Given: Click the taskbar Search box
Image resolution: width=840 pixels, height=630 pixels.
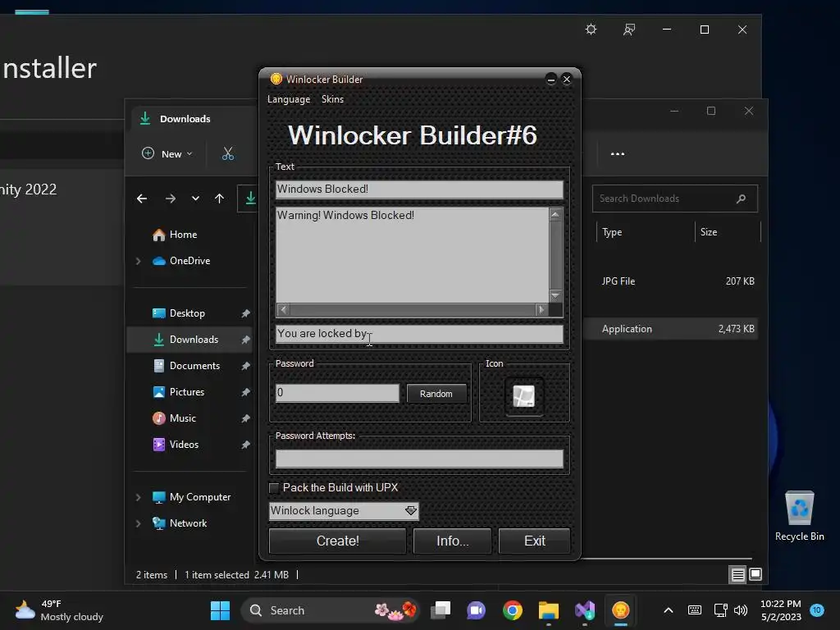Looking at the screenshot, I should click(x=331, y=610).
